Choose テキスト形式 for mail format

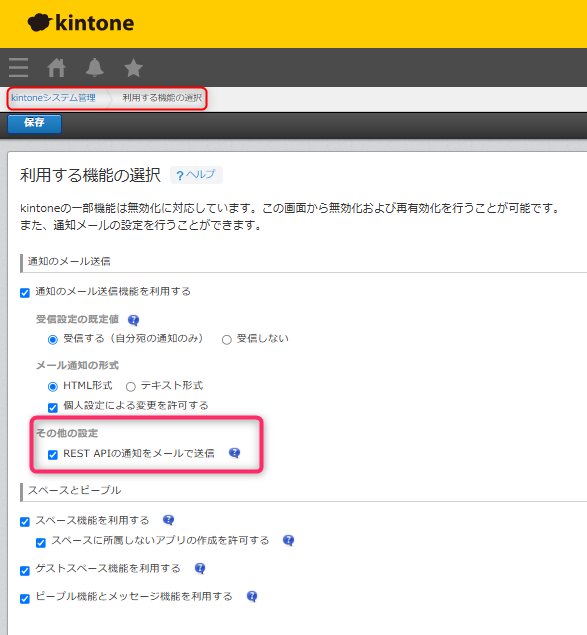pos(130,387)
